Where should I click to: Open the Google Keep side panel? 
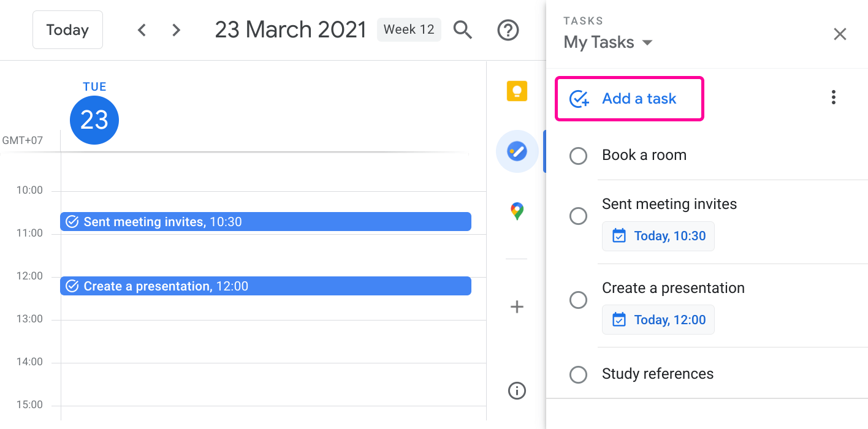pyautogui.click(x=517, y=91)
